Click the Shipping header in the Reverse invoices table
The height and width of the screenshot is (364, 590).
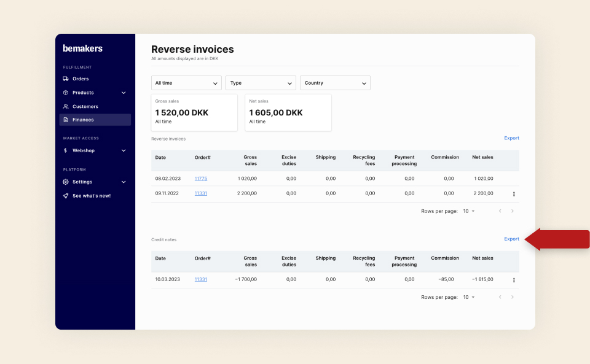click(x=326, y=157)
